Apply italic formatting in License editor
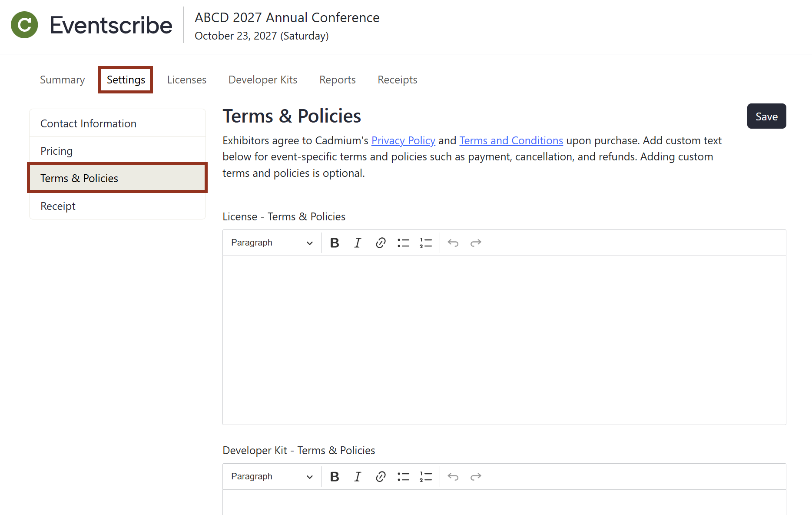 point(357,243)
